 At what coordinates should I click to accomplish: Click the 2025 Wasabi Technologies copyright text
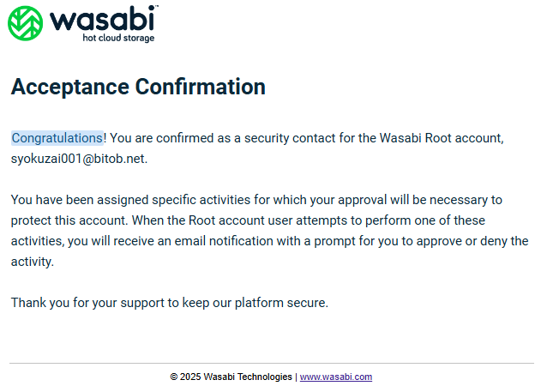coord(236,377)
